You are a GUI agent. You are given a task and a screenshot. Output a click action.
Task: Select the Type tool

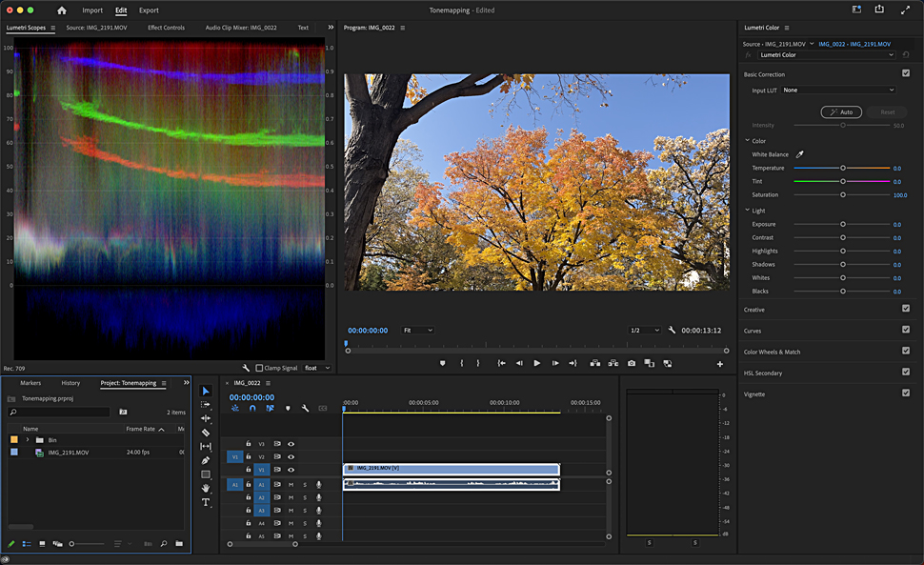pyautogui.click(x=206, y=502)
